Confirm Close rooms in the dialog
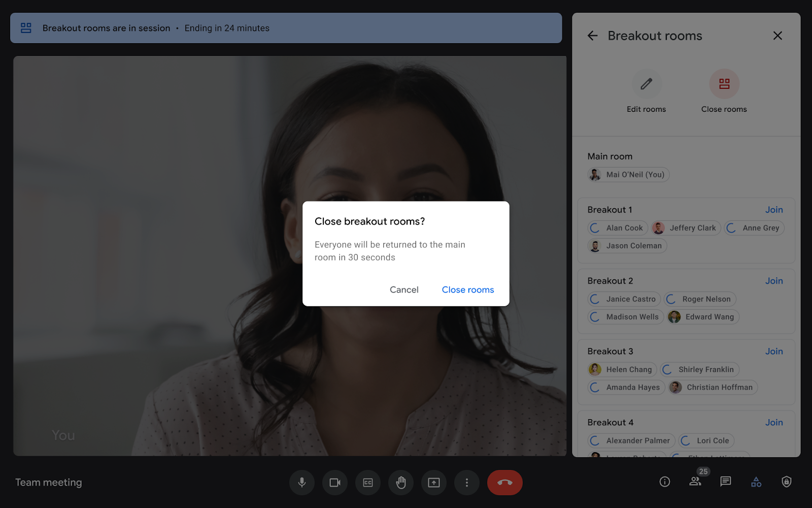Screen dimensions: 812x508 pos(467,290)
